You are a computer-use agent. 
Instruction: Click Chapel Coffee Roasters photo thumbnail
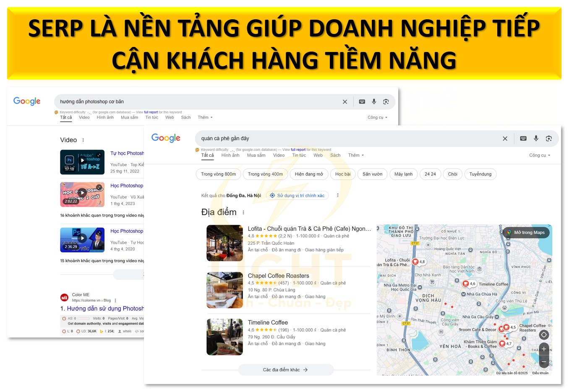tap(224, 290)
